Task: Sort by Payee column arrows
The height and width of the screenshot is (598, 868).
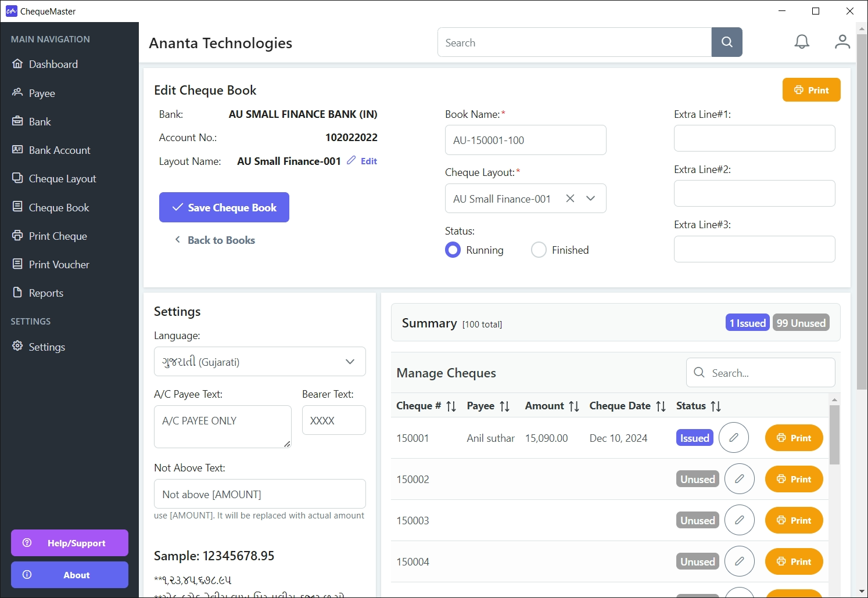Action: (505, 406)
